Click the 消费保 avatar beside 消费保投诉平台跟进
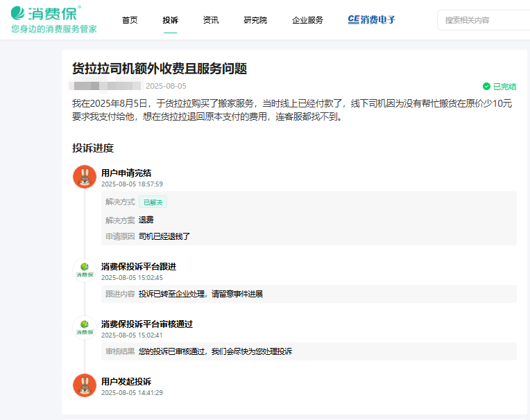This screenshot has height=420, width=530. pos(85,270)
